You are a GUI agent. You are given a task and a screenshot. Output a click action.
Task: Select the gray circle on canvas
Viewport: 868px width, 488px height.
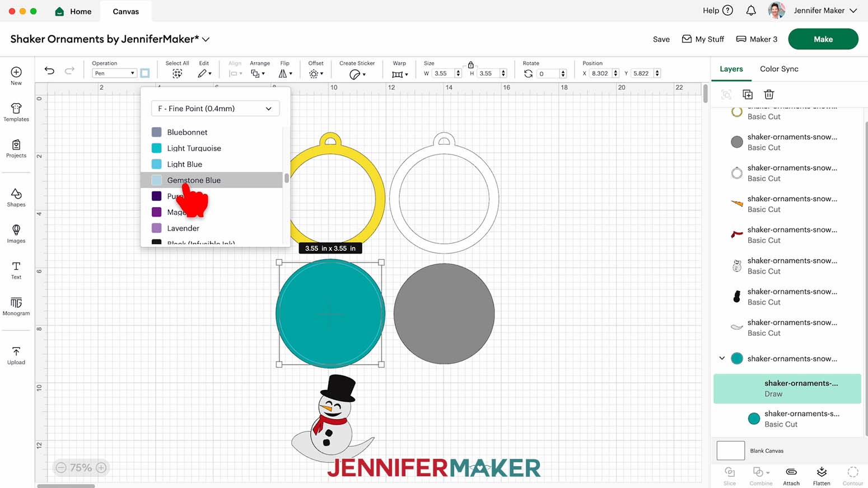coord(444,313)
